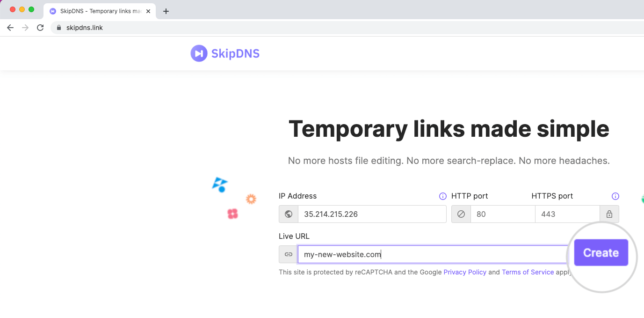Open the HTTPS port info tooltip icon
The image size is (644, 318).
click(x=615, y=196)
